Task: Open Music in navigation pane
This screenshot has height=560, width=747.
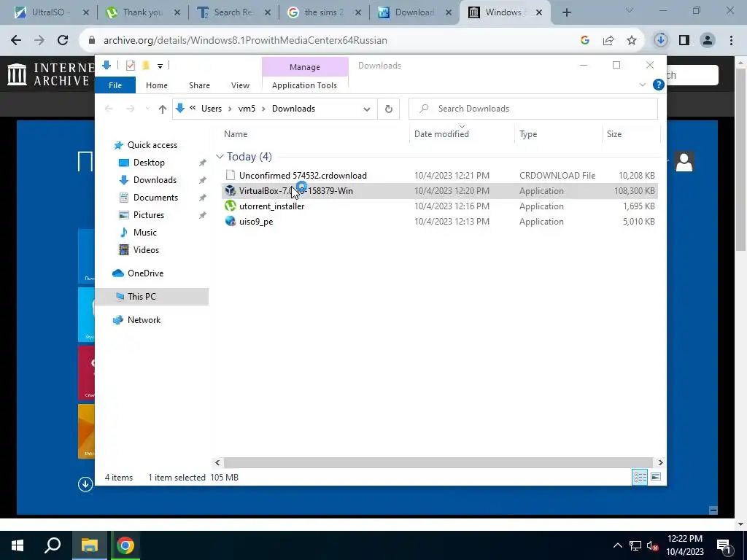Action: point(145,233)
